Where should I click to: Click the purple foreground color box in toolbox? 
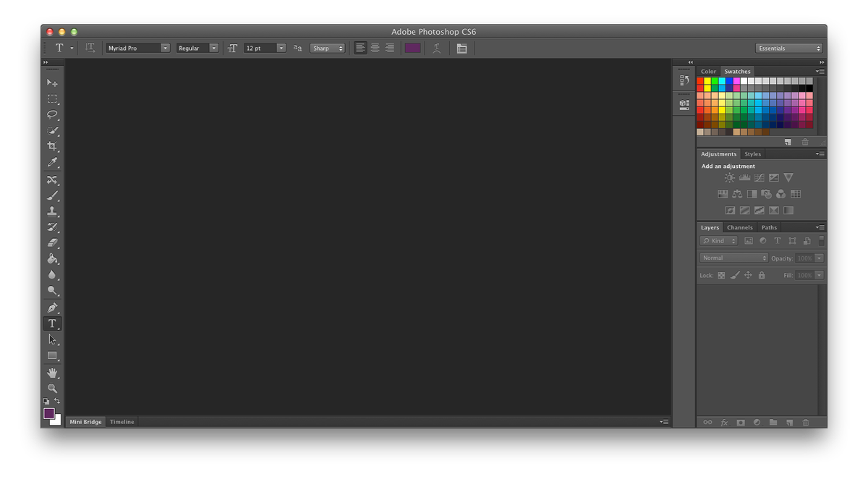[x=49, y=413]
